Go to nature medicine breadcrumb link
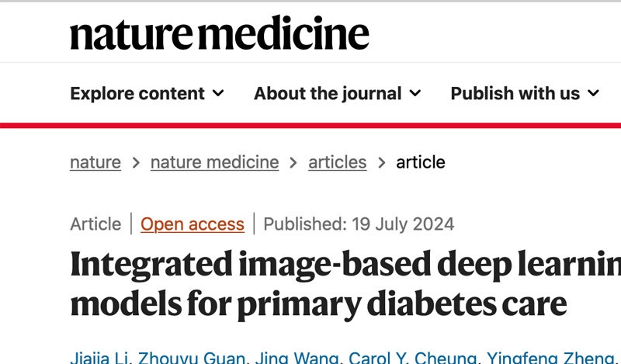The height and width of the screenshot is (364, 621). coord(215,162)
